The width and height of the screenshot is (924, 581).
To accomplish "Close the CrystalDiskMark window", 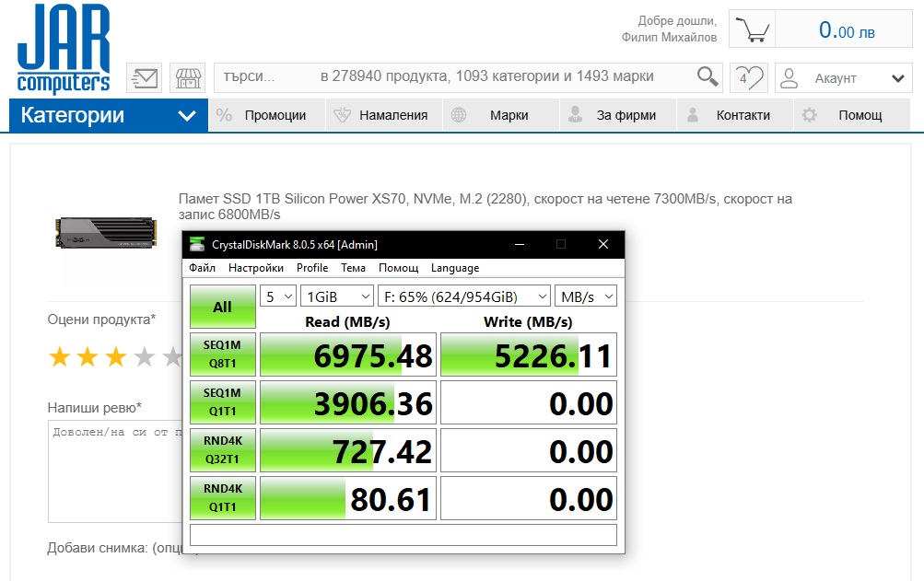I will 602,245.
